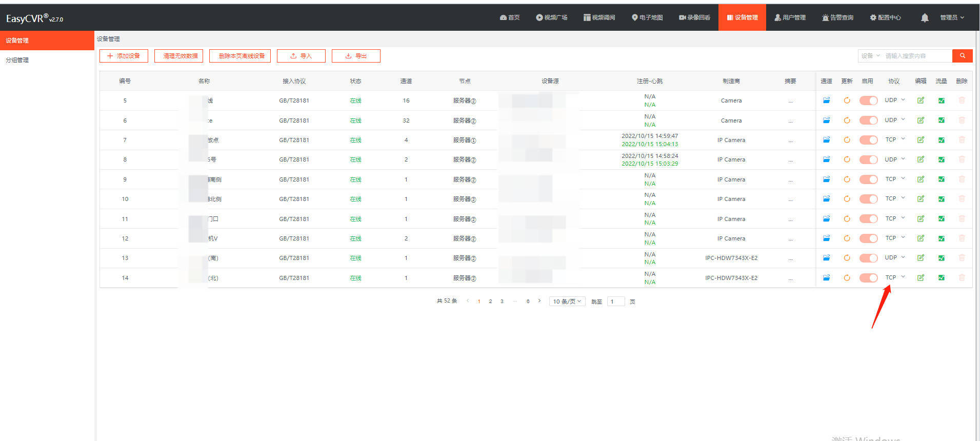Edit device number 14
The width and height of the screenshot is (980, 441).
point(921,278)
